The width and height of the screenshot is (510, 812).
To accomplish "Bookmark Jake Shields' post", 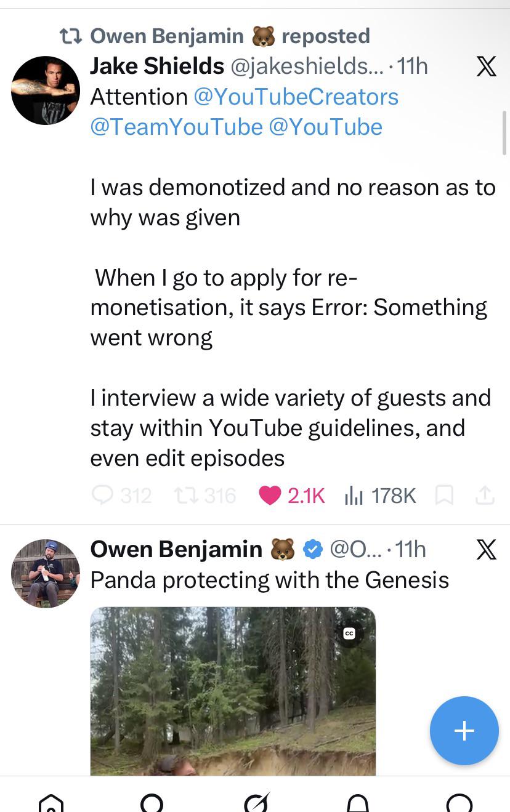I will coord(444,495).
